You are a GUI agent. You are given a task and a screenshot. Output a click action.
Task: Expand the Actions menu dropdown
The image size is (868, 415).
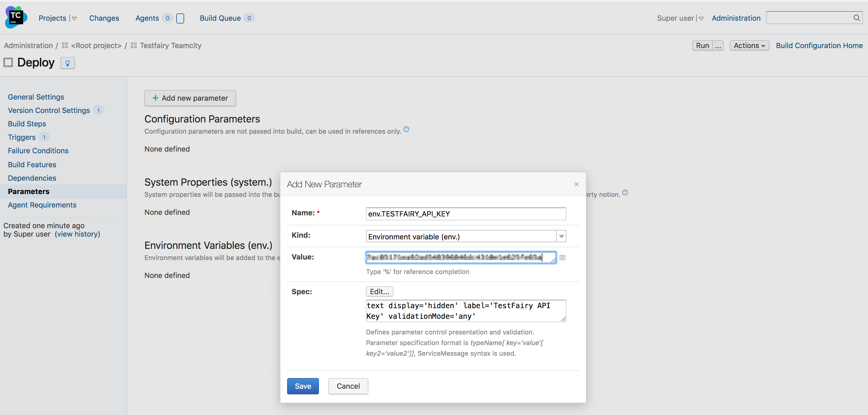tap(749, 45)
